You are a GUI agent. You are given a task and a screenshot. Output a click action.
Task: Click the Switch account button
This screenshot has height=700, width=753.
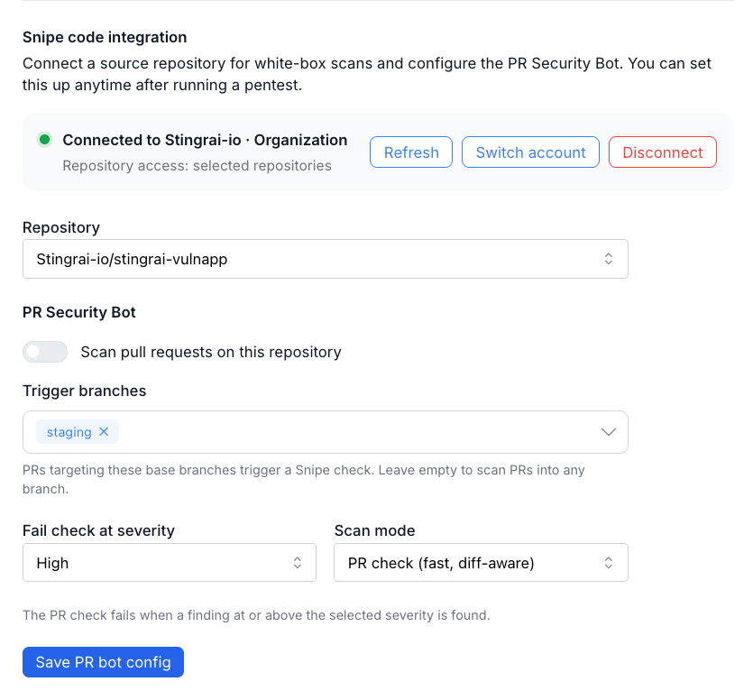[x=530, y=152]
